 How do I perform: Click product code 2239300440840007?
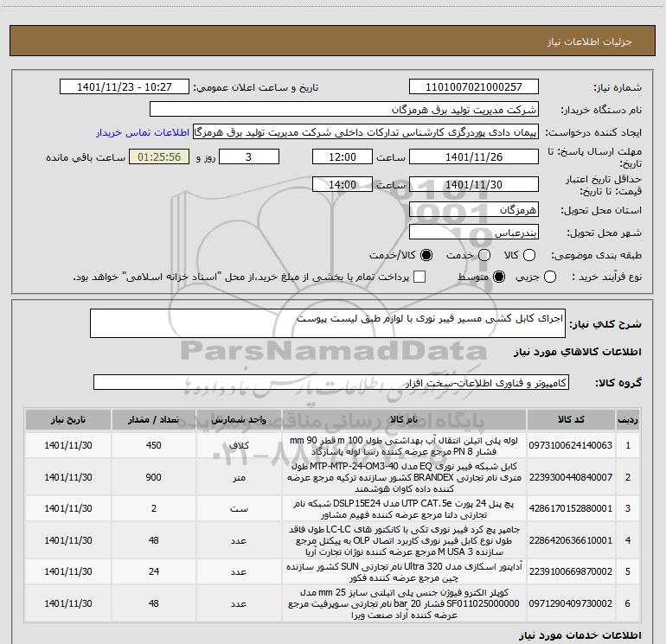pyautogui.click(x=571, y=477)
